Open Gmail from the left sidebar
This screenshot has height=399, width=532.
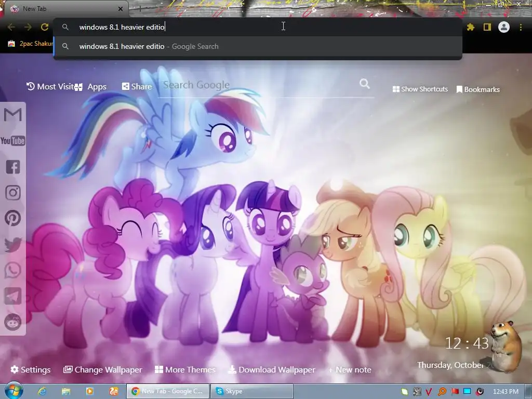tap(13, 115)
